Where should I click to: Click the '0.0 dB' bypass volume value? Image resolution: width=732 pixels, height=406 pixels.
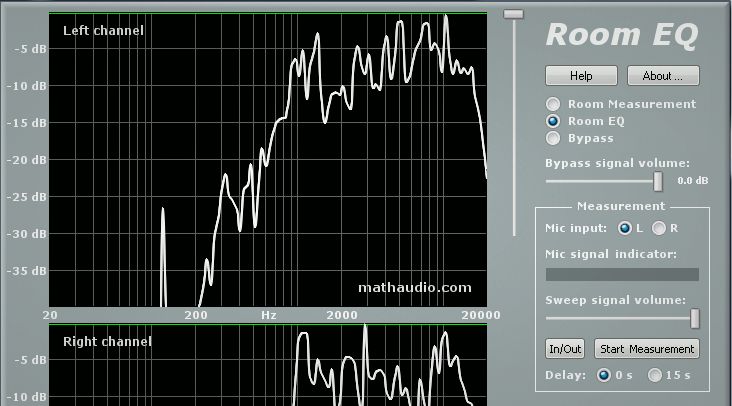[x=693, y=181]
